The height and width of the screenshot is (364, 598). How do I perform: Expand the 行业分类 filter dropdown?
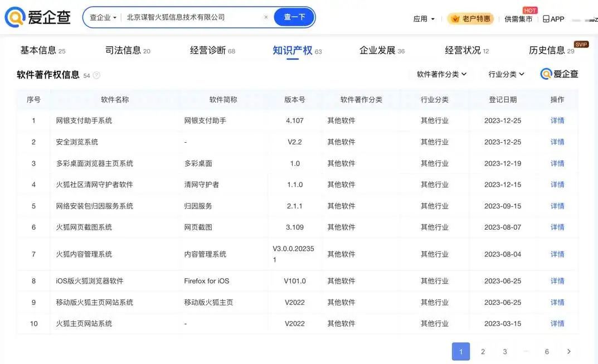pyautogui.click(x=506, y=74)
